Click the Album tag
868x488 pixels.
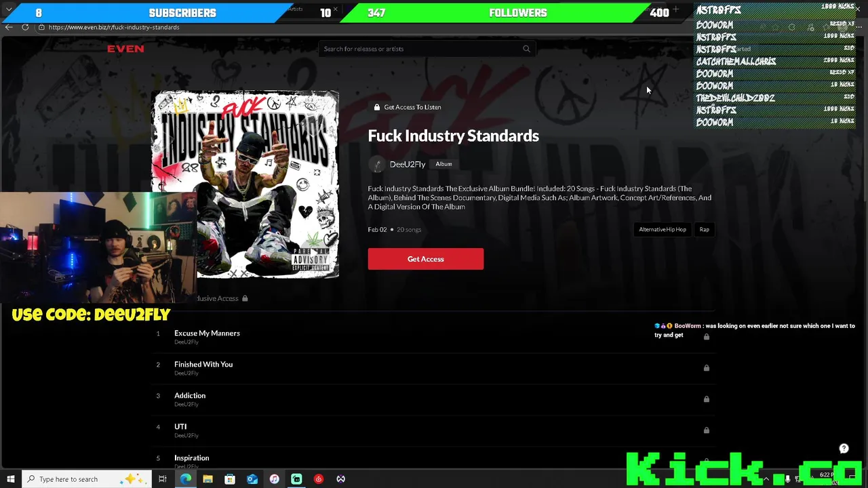tap(443, 164)
